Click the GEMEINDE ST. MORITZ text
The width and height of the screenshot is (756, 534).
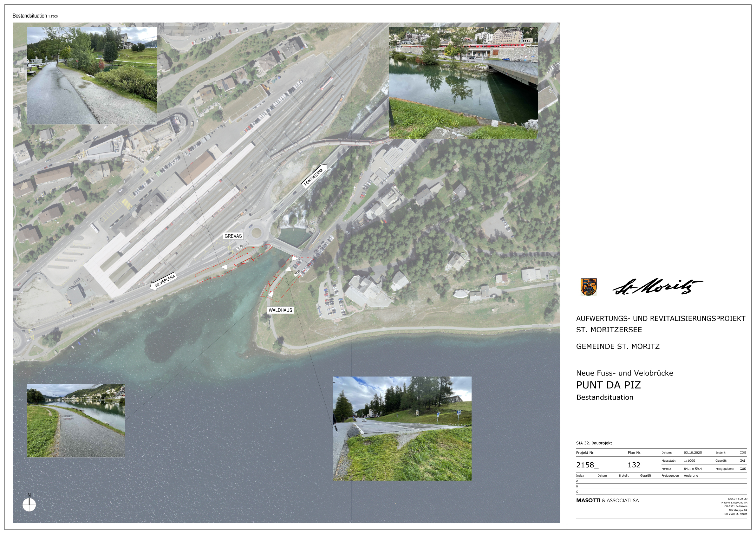[618, 346]
